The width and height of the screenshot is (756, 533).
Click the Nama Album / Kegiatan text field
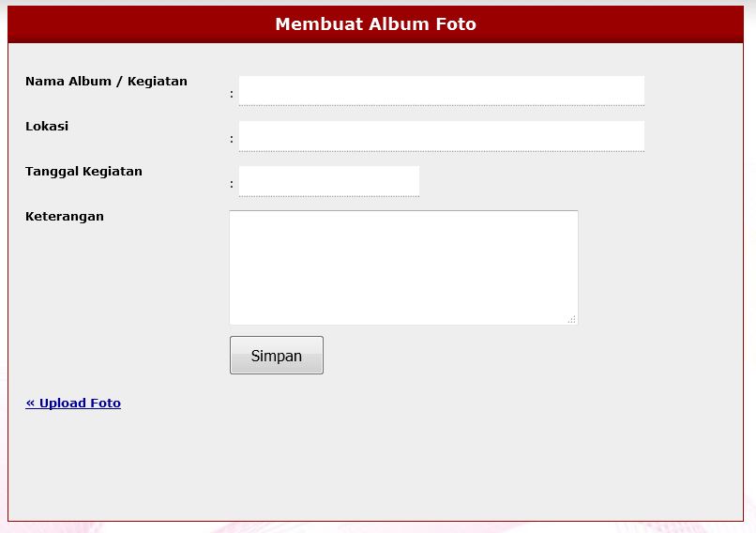pos(441,90)
